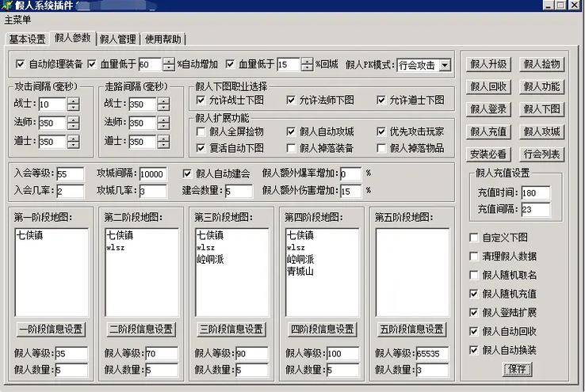585x392 pixels.
Task: Select 青城山 in fourth stage map list
Action: pos(300,271)
